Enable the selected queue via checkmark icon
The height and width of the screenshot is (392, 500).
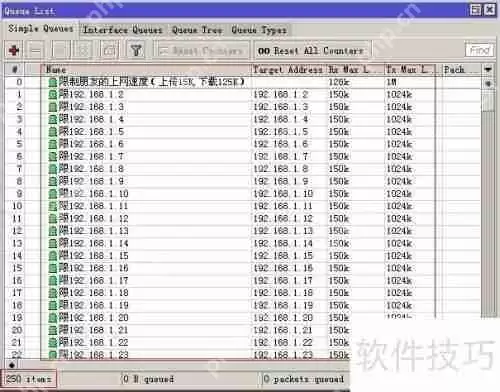point(61,50)
